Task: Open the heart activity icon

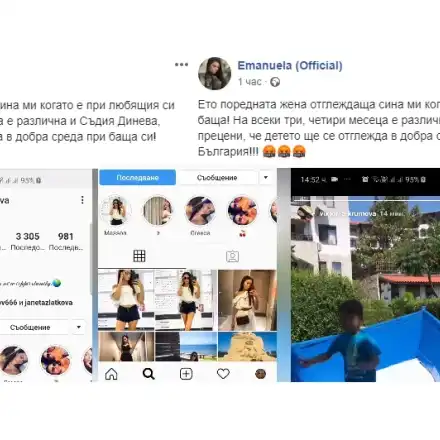Action: pyautogui.click(x=223, y=374)
